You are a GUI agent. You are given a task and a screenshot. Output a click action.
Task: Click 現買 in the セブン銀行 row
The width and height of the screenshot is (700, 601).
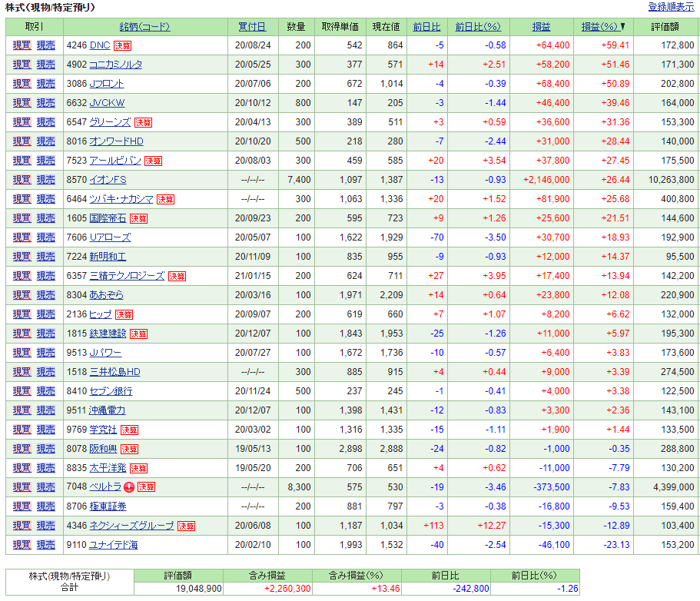pyautogui.click(x=22, y=390)
